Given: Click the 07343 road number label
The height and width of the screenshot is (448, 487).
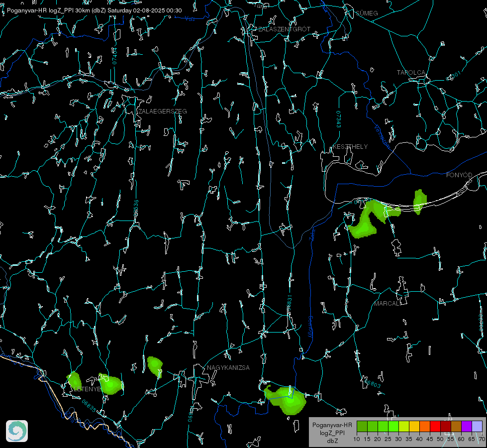Looking at the screenshot, I should point(339,119).
